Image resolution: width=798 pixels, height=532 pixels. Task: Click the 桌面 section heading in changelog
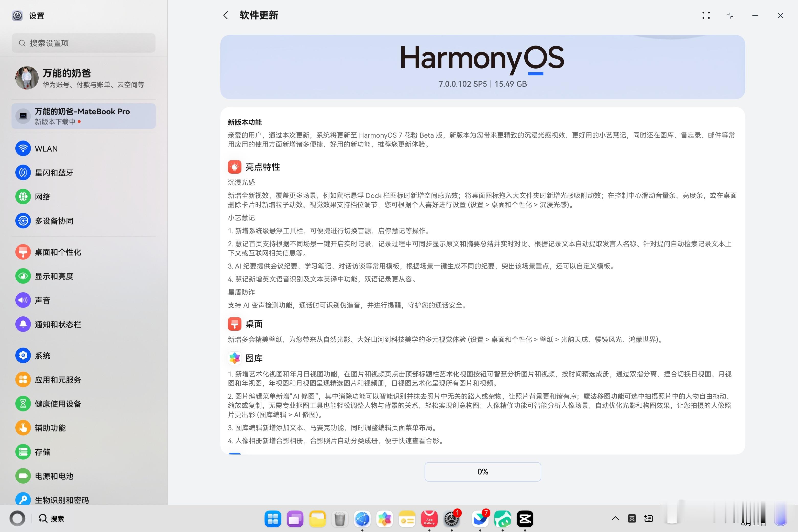[254, 324]
